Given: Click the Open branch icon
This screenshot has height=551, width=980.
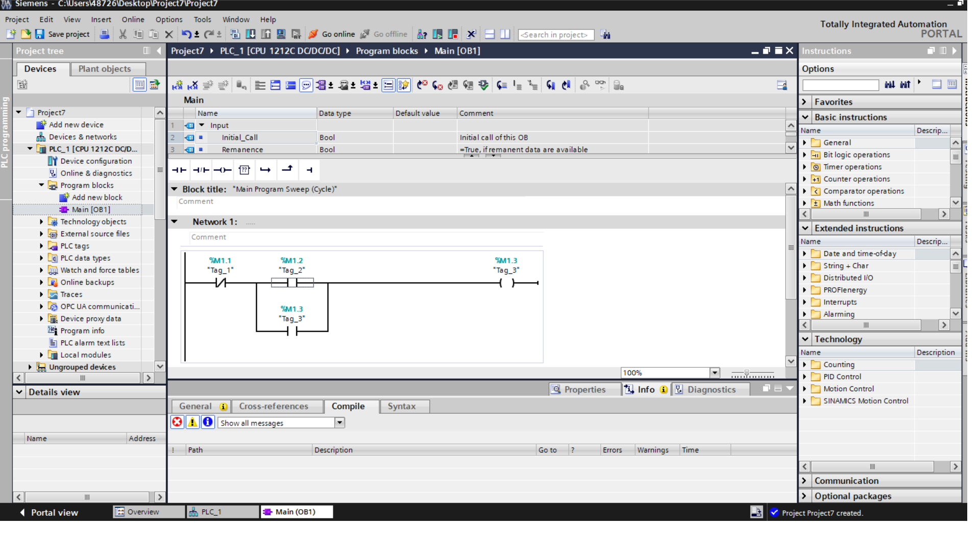Looking at the screenshot, I should [x=265, y=170].
